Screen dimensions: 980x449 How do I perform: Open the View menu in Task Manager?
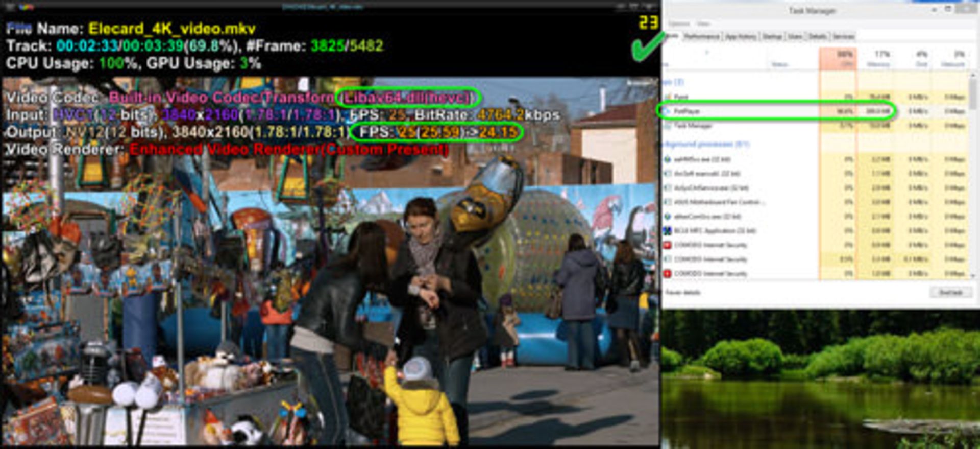pyautogui.click(x=703, y=23)
